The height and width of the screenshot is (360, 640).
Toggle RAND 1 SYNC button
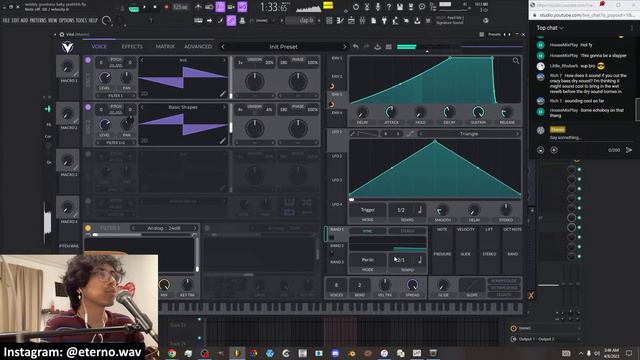(x=367, y=231)
